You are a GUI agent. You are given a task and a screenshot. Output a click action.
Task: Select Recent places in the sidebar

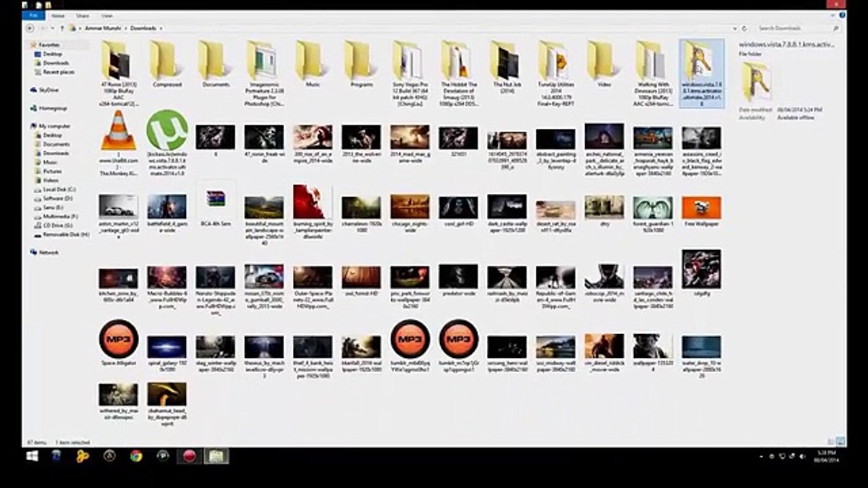tap(58, 72)
